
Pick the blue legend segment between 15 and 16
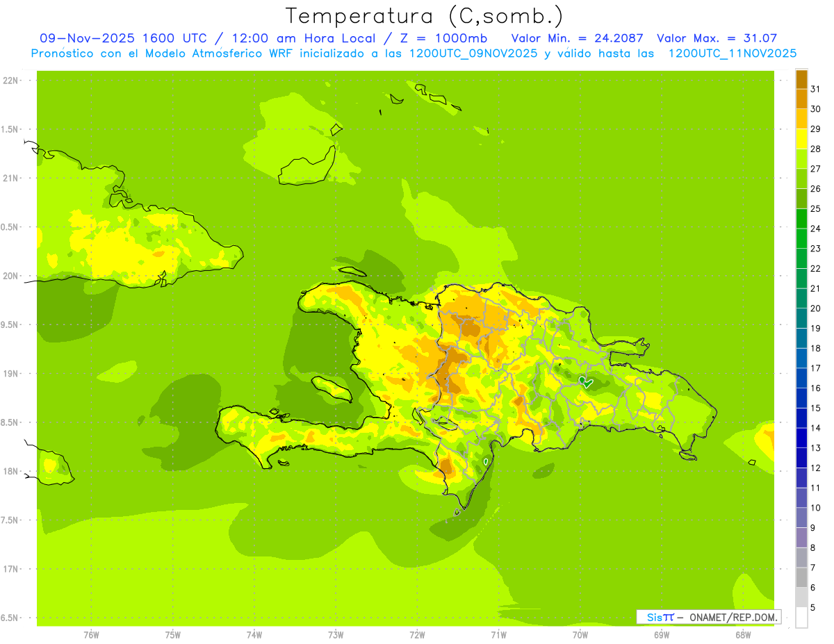click(x=801, y=398)
